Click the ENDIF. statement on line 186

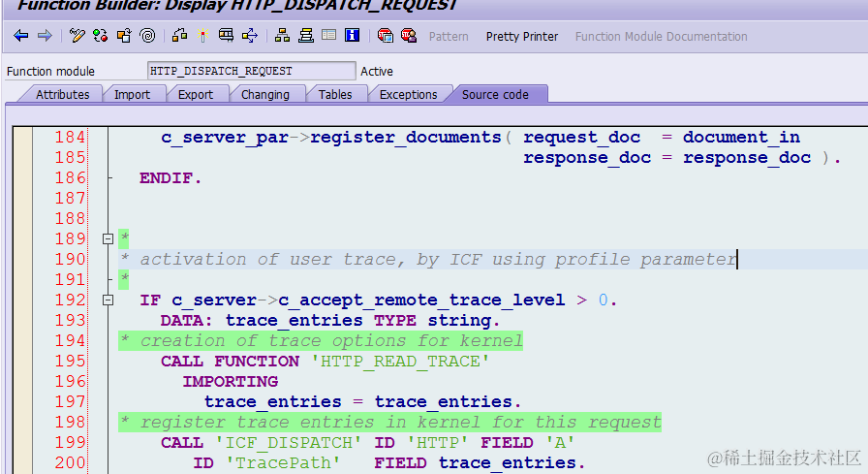coord(170,178)
